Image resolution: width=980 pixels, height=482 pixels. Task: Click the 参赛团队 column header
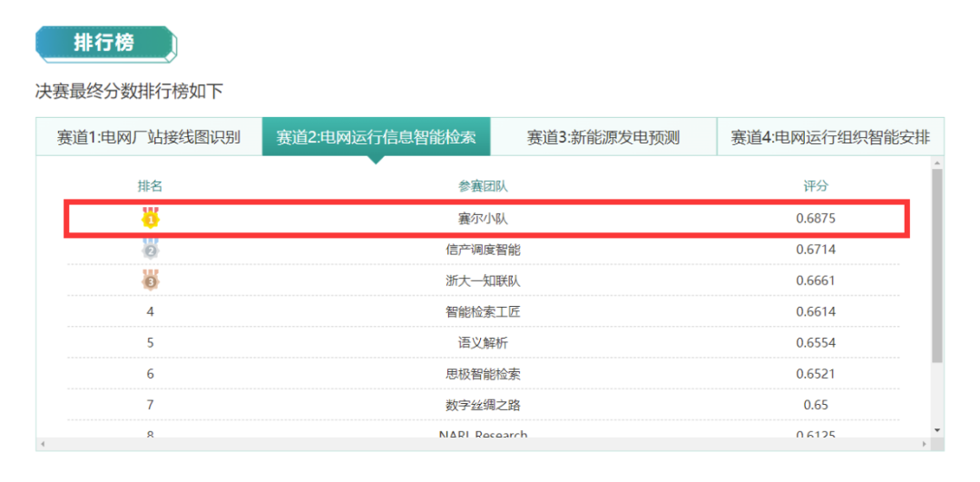483,186
